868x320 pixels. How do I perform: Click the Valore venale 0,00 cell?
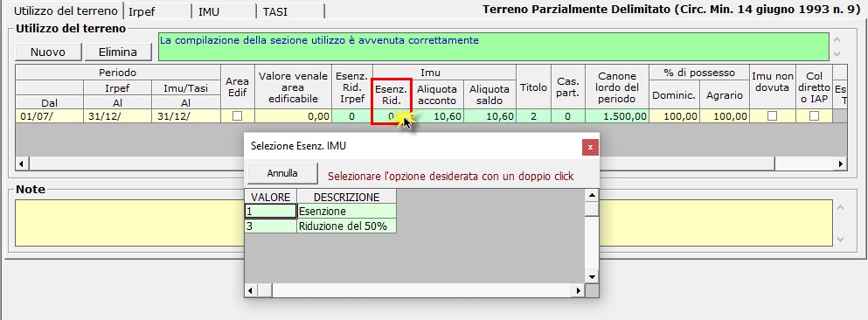coord(293,116)
